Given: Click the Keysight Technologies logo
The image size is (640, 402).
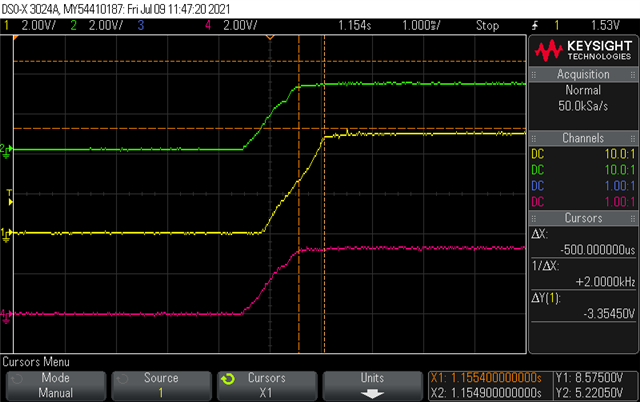Looking at the screenshot, I should [583, 50].
